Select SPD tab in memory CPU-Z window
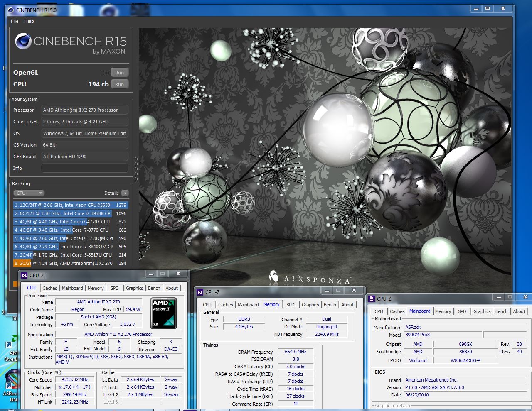The image size is (532, 411). 291,305
